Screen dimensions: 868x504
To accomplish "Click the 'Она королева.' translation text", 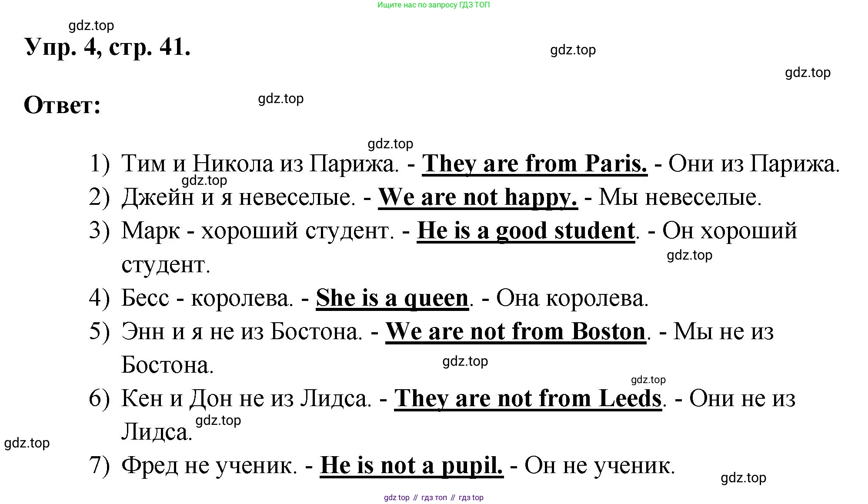I will (572, 298).
